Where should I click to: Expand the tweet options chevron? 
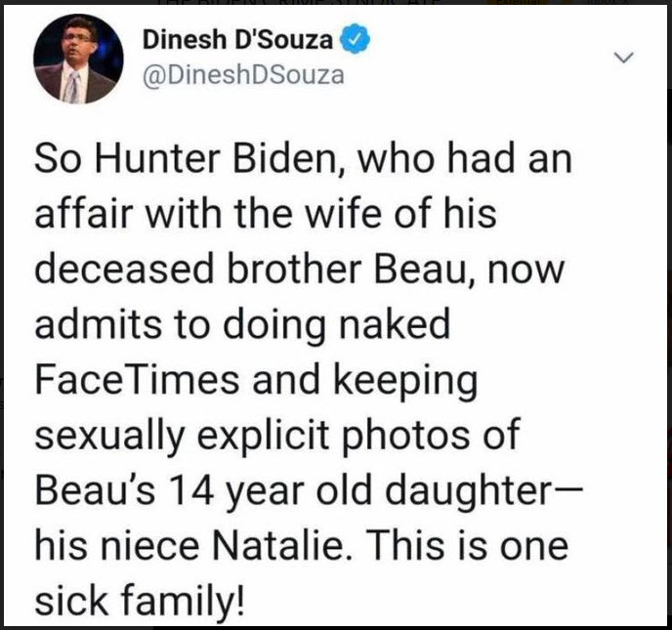pyautogui.click(x=623, y=57)
